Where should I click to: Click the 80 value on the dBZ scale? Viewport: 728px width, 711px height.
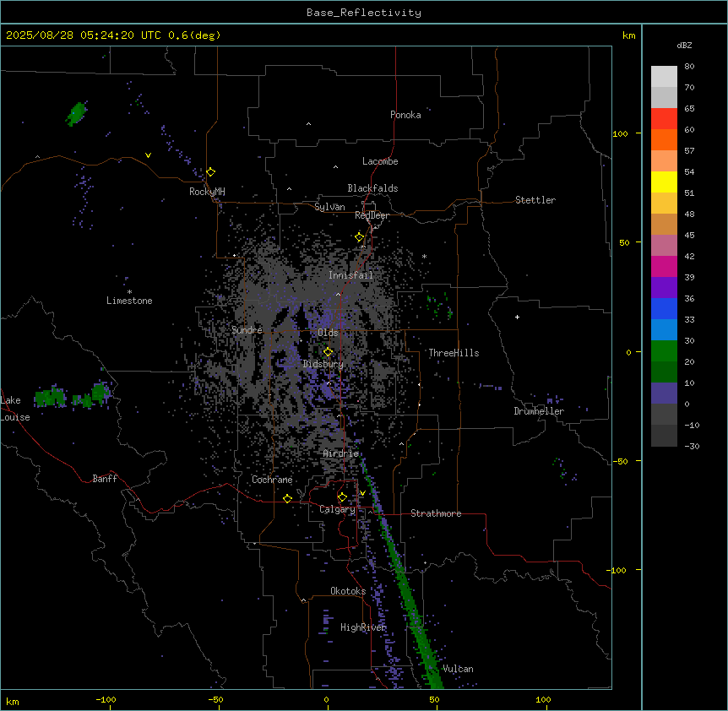[689, 67]
